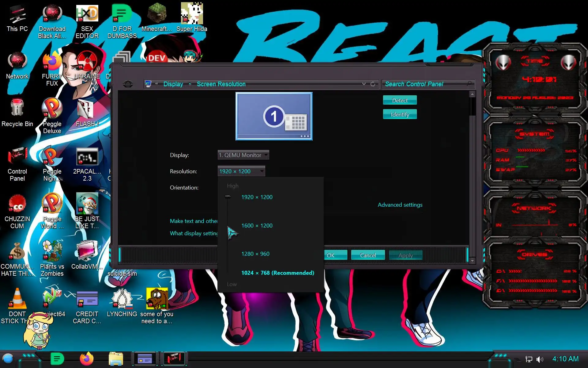Click the resolution slider thumb
The width and height of the screenshot is (588, 368).
click(x=228, y=197)
